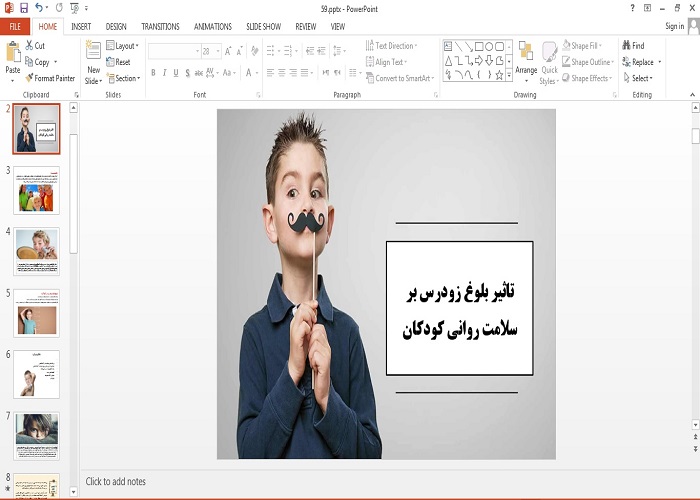Open Shape Fill dropdown

[582, 46]
